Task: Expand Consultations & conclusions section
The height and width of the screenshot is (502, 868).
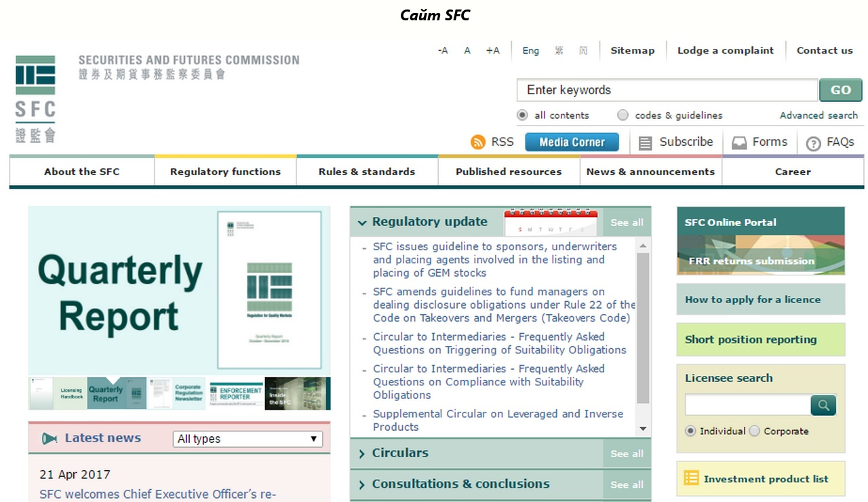Action: 362,485
